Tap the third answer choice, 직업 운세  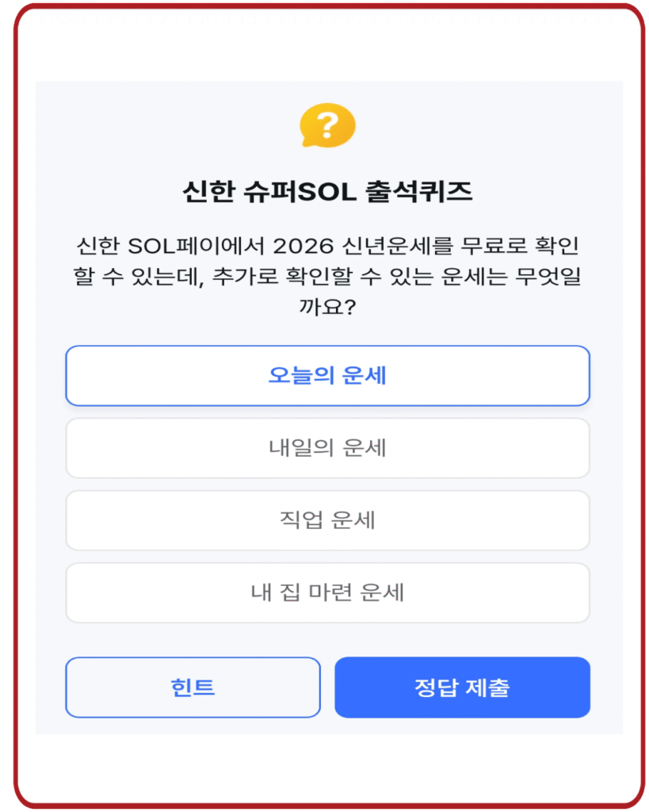(x=327, y=520)
